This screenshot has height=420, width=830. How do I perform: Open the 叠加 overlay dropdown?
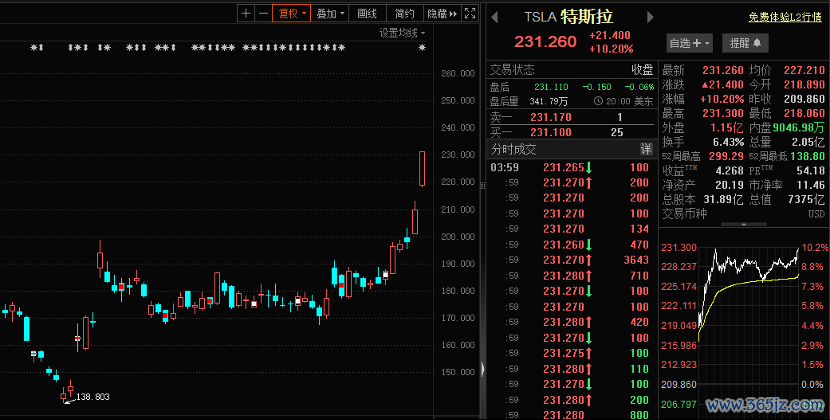[330, 13]
